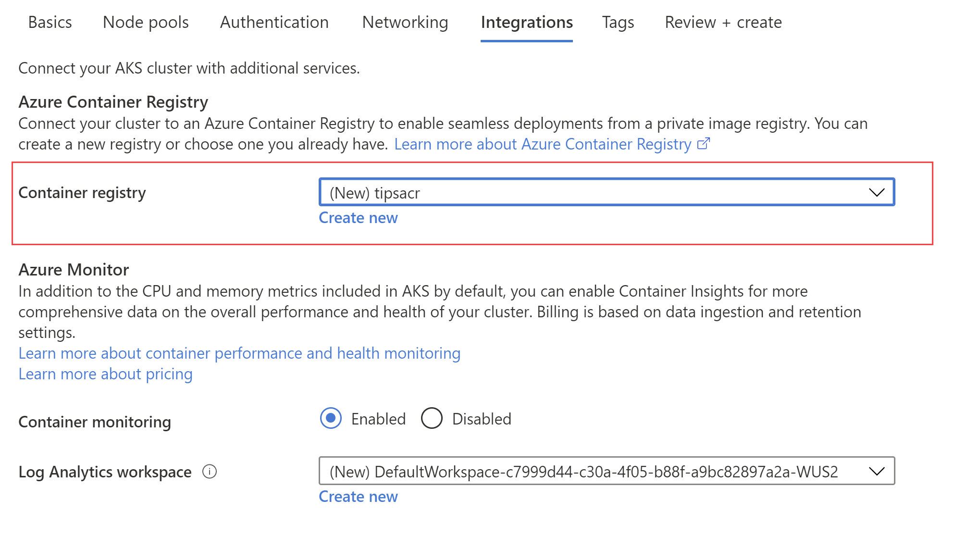Image resolution: width=980 pixels, height=537 pixels.
Task: Expand the Log Analytics DefaultWorkspace dropdown
Action: [607, 471]
